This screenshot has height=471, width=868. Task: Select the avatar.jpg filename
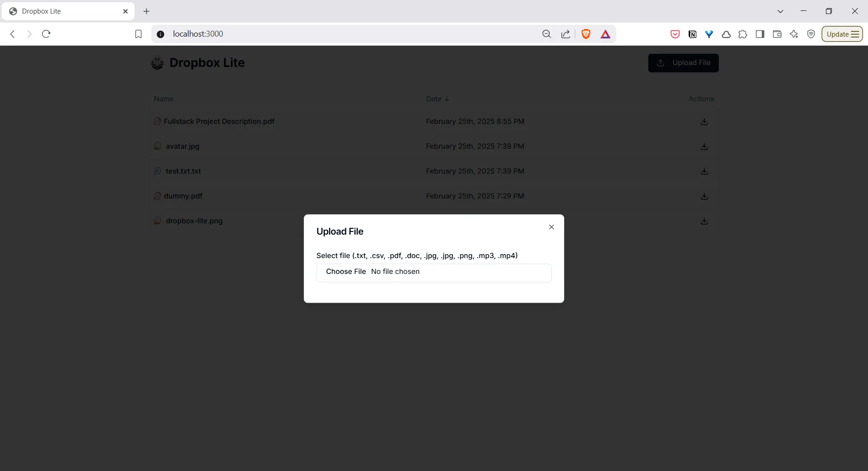point(183,146)
